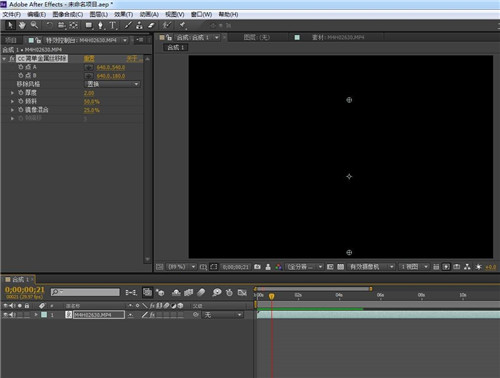Open the parent dropdown for M4H02630.MP4

(x=223, y=315)
